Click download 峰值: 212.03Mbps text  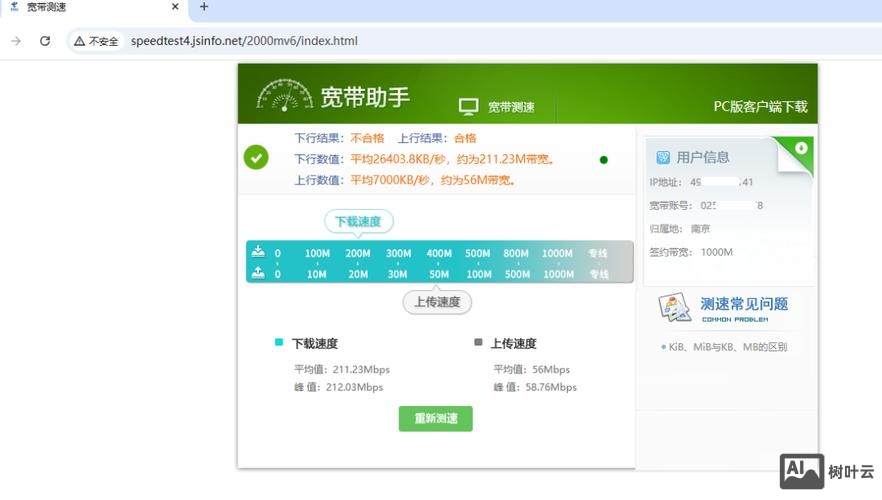pyautogui.click(x=338, y=388)
